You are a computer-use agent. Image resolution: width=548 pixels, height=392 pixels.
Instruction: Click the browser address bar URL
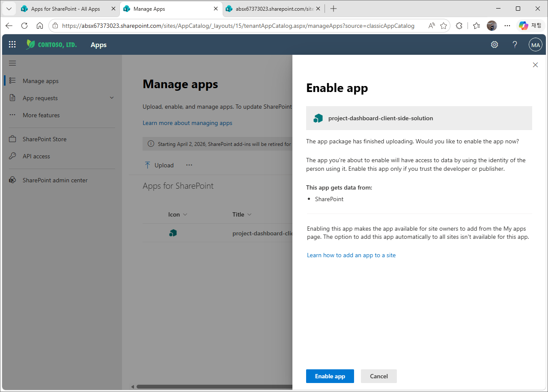(238, 26)
